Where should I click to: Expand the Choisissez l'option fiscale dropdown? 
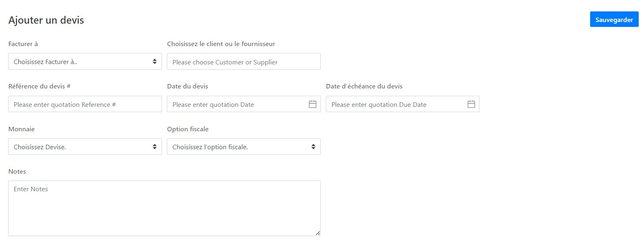pyautogui.click(x=244, y=147)
